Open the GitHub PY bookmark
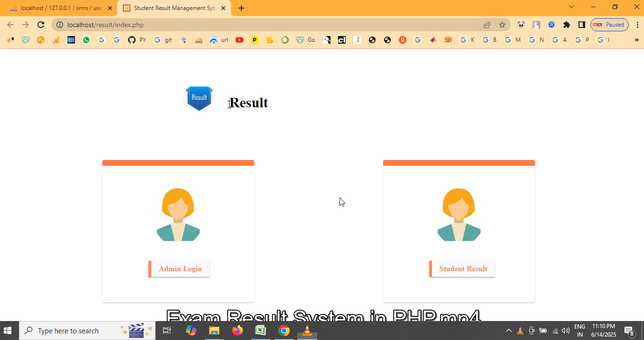The height and width of the screenshot is (340, 644). pyautogui.click(x=137, y=40)
